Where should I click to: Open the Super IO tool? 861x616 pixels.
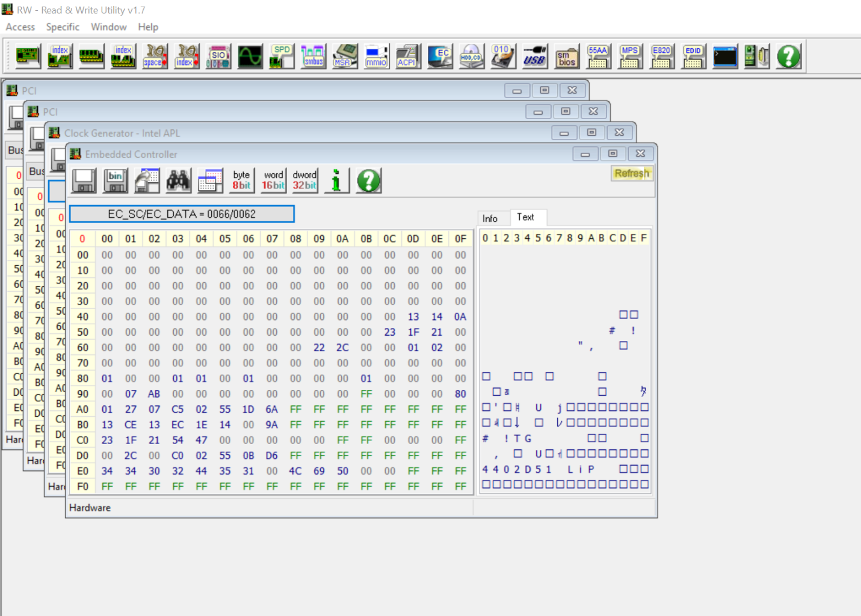(x=218, y=57)
